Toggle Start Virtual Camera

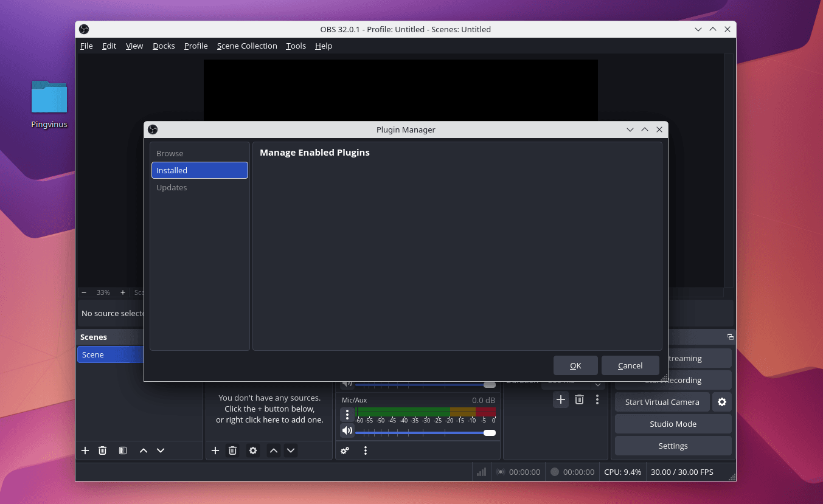point(662,402)
